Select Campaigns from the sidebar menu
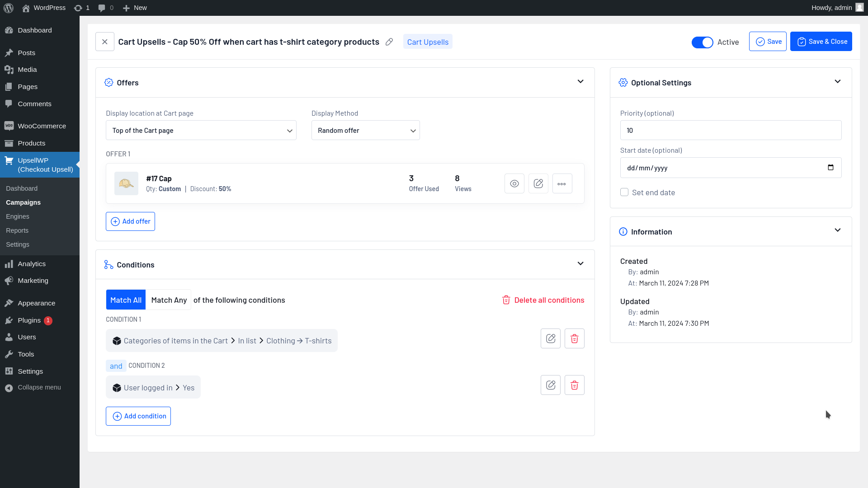The height and width of the screenshot is (488, 868). tap(23, 202)
